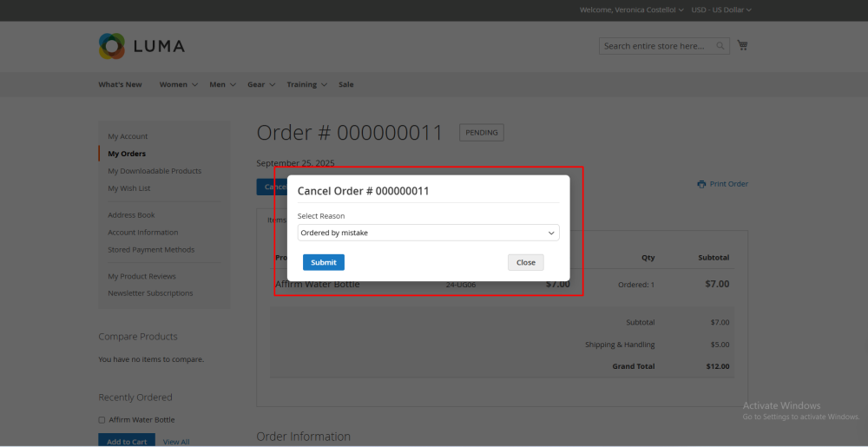Open My Wish List
This screenshot has height=447, width=868.
click(129, 188)
